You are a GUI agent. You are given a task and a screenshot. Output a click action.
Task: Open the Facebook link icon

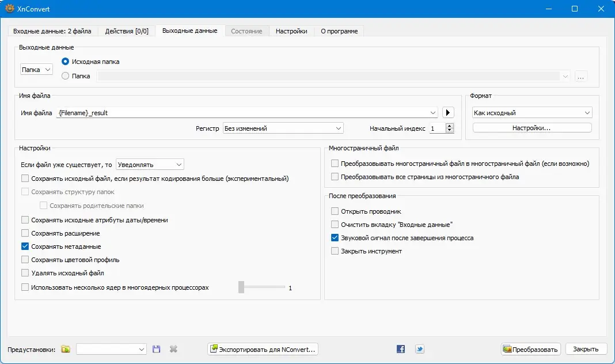pos(400,349)
